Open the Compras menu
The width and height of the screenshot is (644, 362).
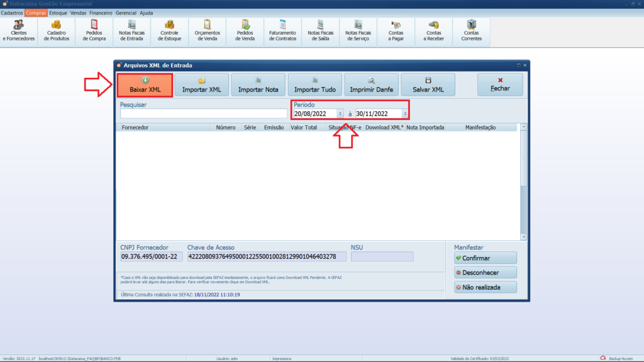[36, 13]
